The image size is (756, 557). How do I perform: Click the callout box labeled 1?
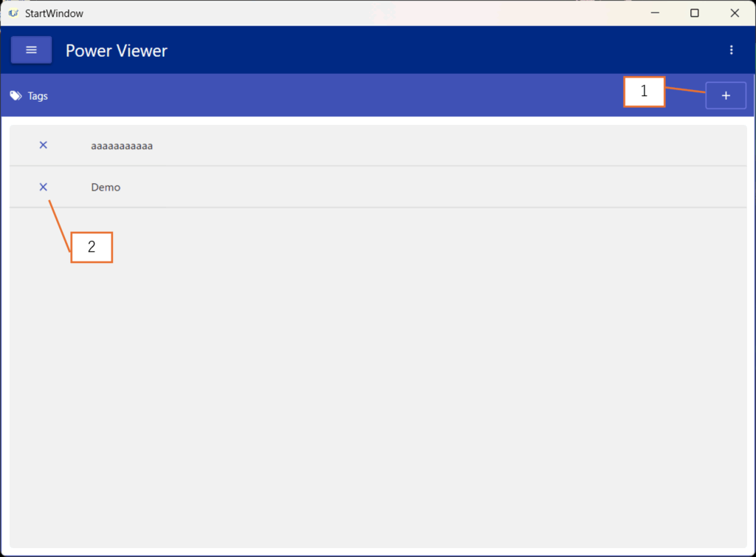coord(644,92)
